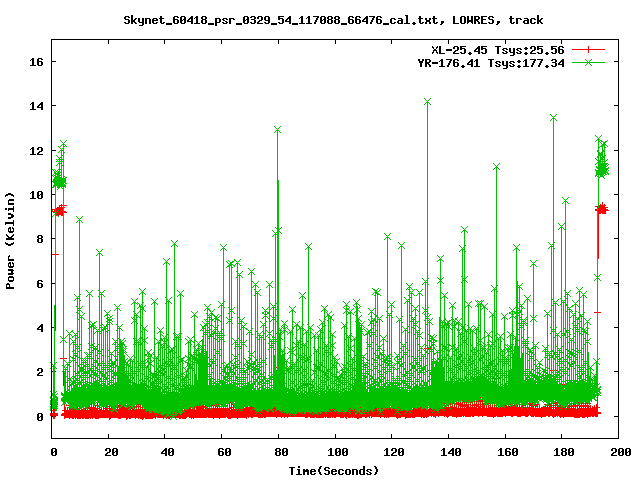The height and width of the screenshot is (480, 640).
Task: Click the x-axis tick label 0
Action: click(x=54, y=452)
